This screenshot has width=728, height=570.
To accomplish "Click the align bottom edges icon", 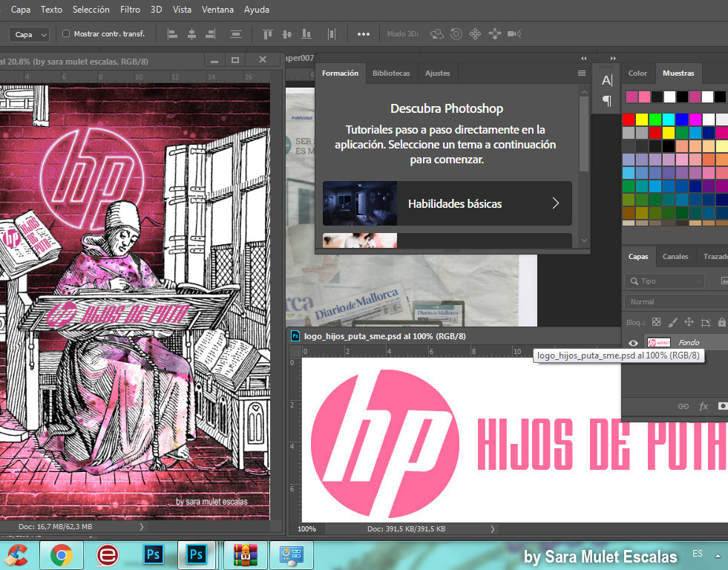I will [x=306, y=34].
